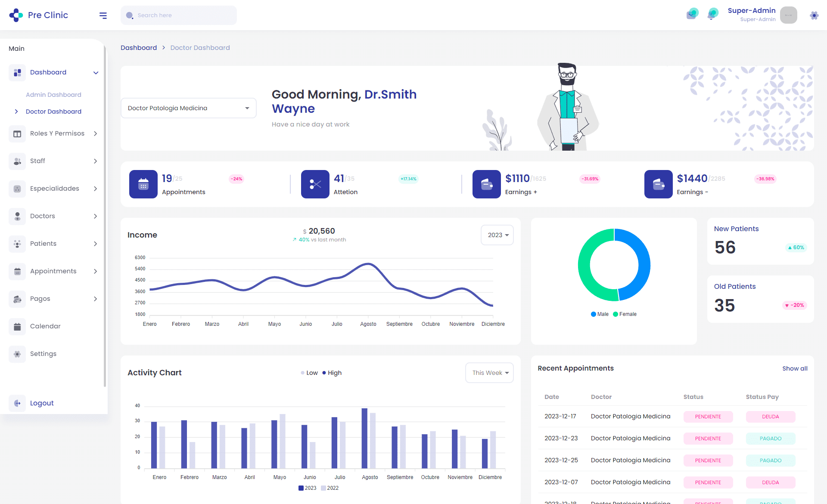Open the Doctor Patologia Medicina dropdown

[x=189, y=108]
